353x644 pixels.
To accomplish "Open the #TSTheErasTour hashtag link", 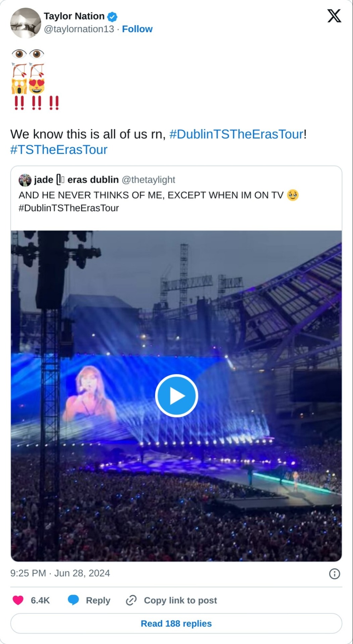I will point(59,150).
